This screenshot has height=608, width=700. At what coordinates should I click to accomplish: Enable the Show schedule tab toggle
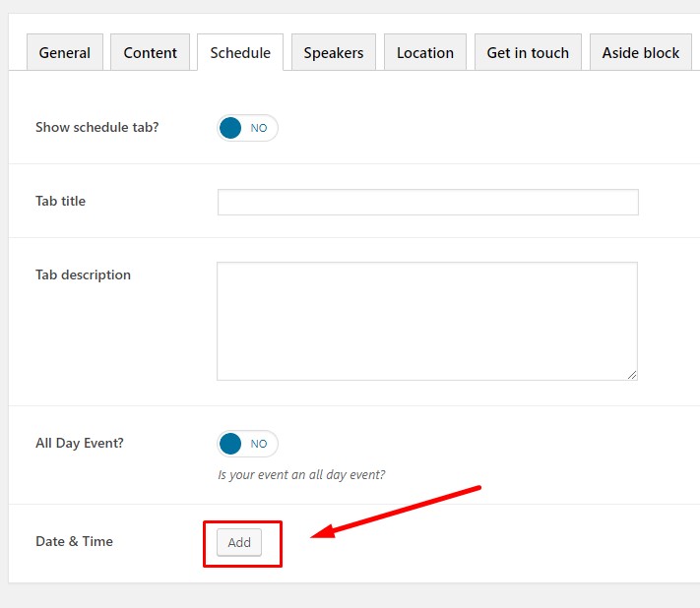[248, 128]
